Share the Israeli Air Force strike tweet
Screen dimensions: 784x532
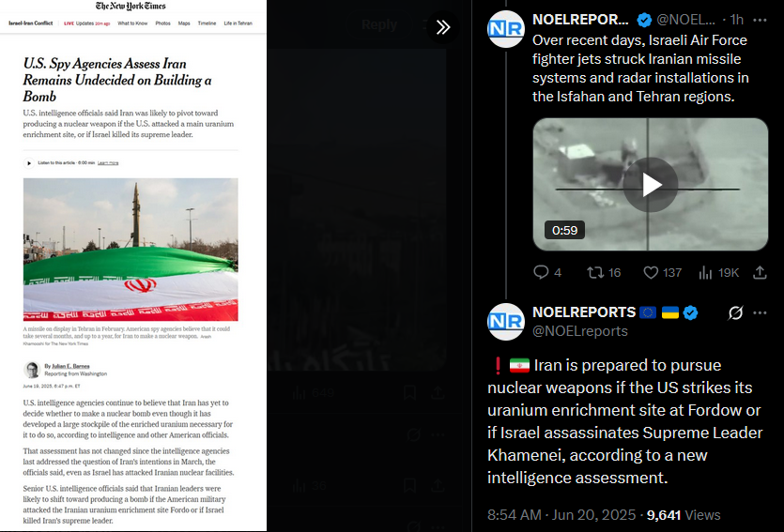click(760, 272)
